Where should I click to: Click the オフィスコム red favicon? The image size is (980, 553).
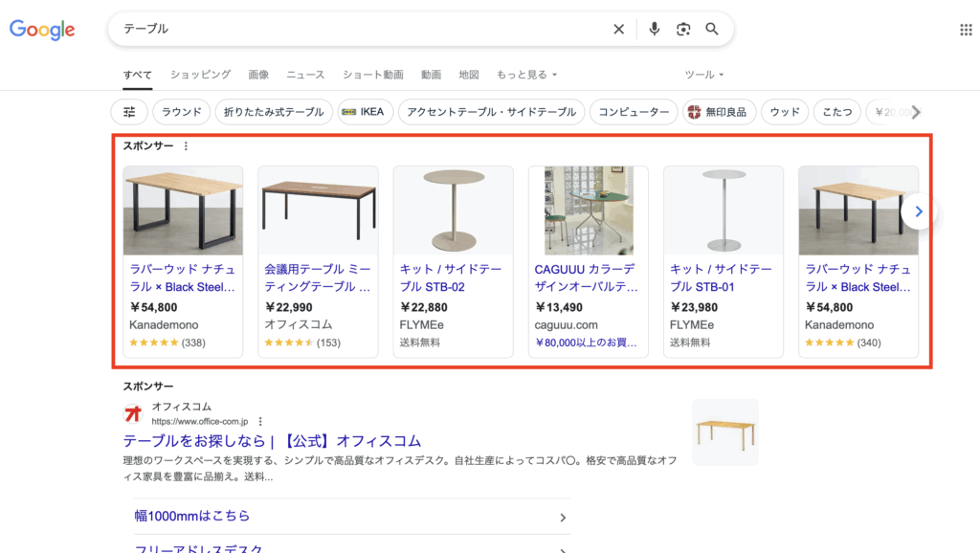click(x=133, y=413)
